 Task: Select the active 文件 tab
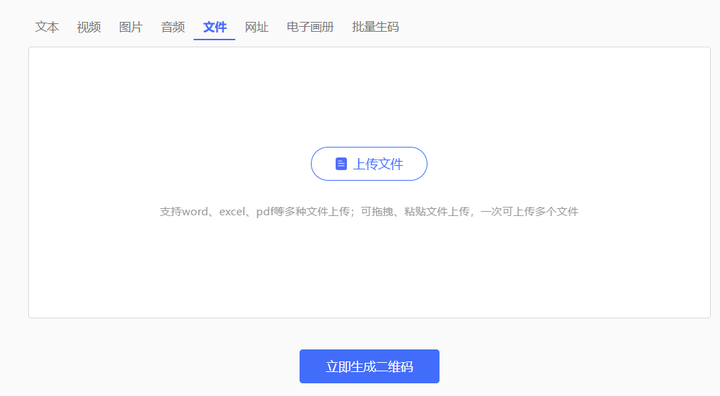214,27
